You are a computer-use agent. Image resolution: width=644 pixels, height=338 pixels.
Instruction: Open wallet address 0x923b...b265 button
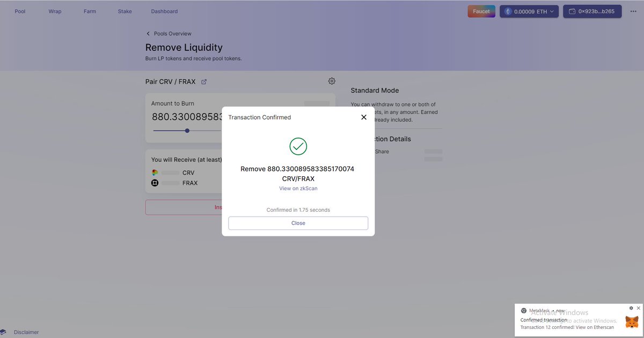tap(592, 11)
